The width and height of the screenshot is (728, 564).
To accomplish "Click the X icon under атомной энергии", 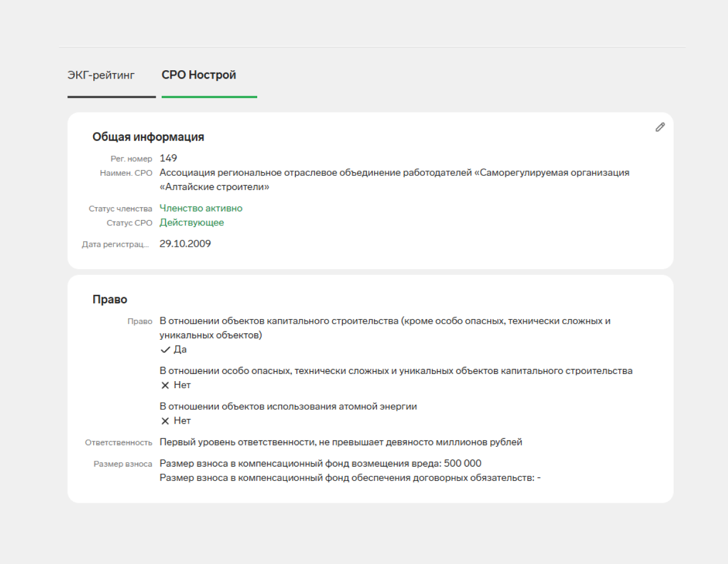I will pos(165,421).
